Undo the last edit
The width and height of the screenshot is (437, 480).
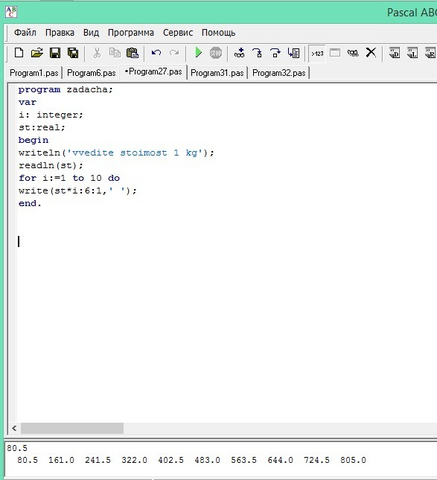click(156, 53)
